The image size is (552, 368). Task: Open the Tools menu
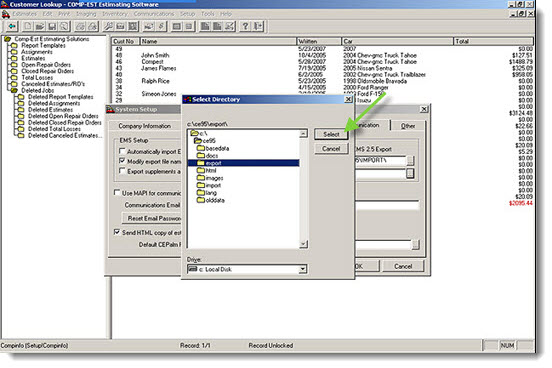click(x=208, y=14)
